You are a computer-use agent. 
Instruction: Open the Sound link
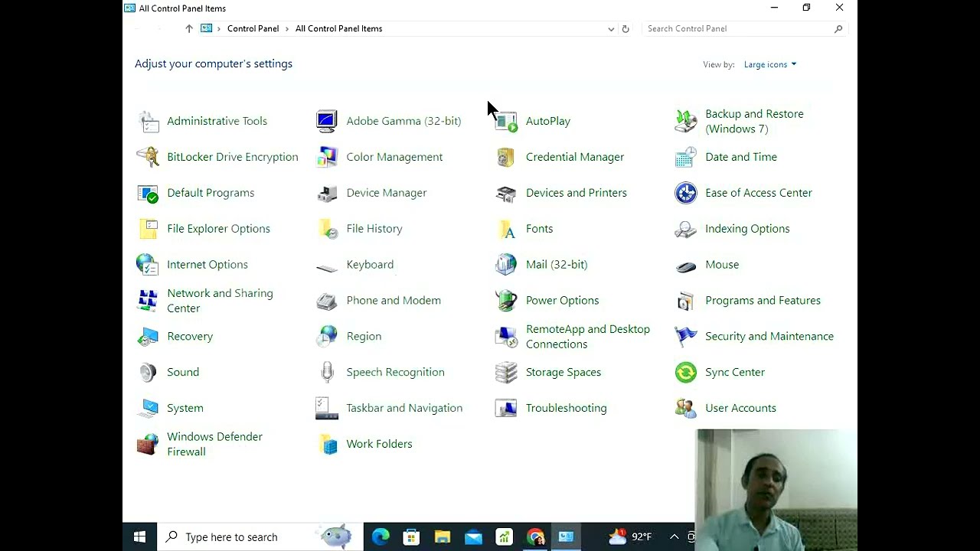click(x=183, y=372)
